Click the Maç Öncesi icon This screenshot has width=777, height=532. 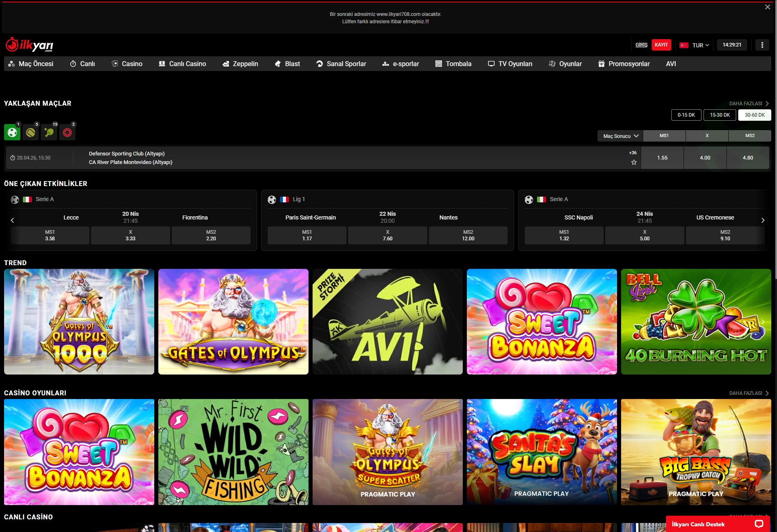[x=11, y=64]
